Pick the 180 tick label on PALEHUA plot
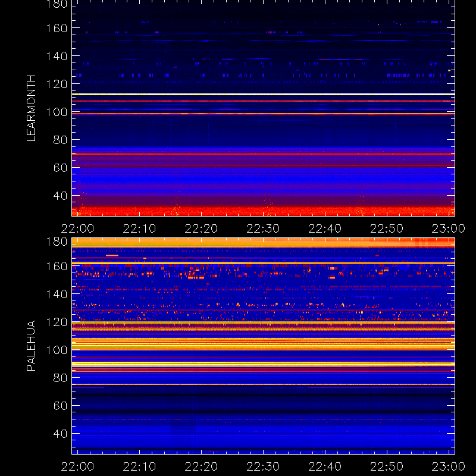The height and width of the screenshot is (476, 476). coord(57,242)
